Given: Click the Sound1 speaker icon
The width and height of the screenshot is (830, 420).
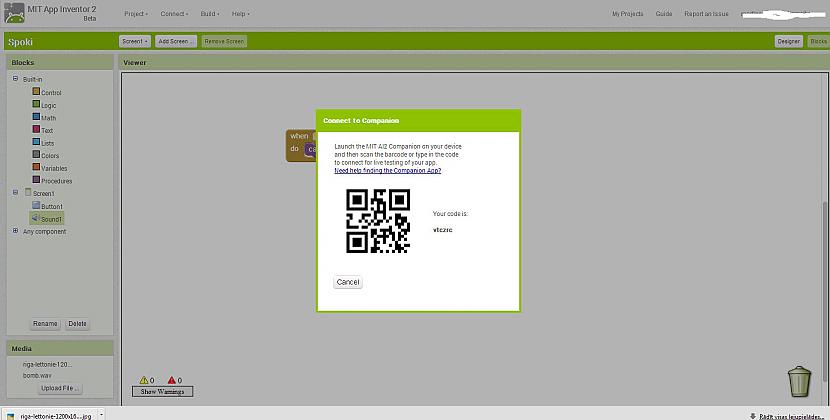Looking at the screenshot, I should pyautogui.click(x=35, y=218).
